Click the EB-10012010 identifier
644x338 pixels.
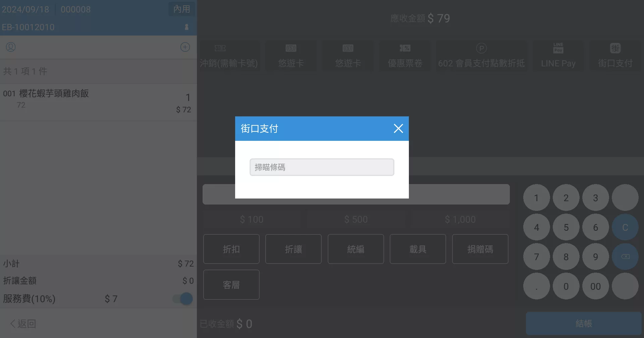pos(28,27)
